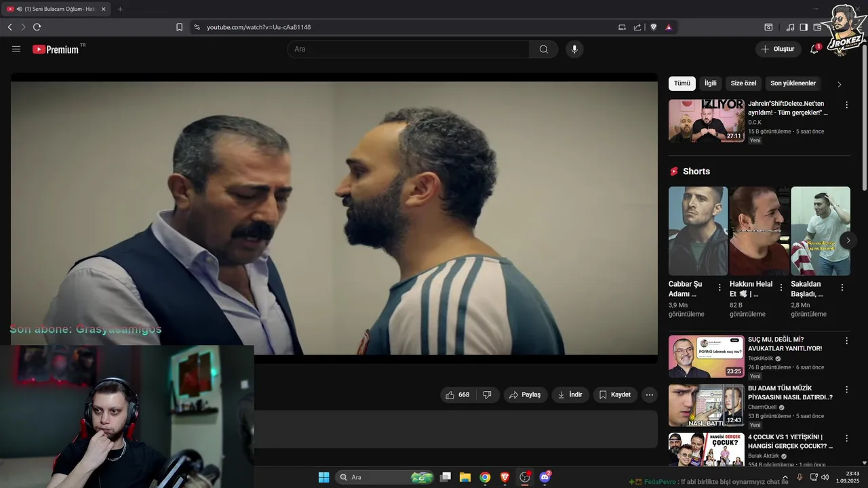Open BU ADAM TÜM MÜZİK PİYASASINI video title
This screenshot has height=488, width=868.
pos(790,392)
